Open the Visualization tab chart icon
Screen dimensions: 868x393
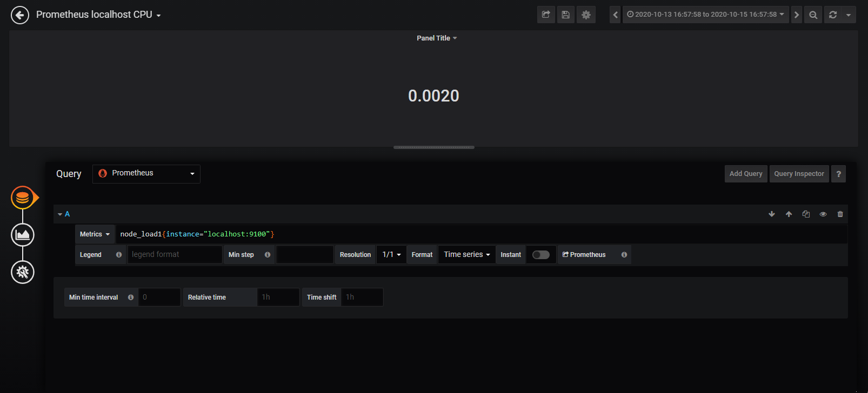point(23,235)
